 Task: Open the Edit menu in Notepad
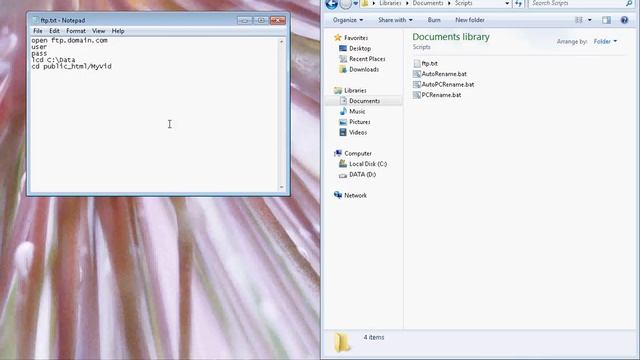54,31
